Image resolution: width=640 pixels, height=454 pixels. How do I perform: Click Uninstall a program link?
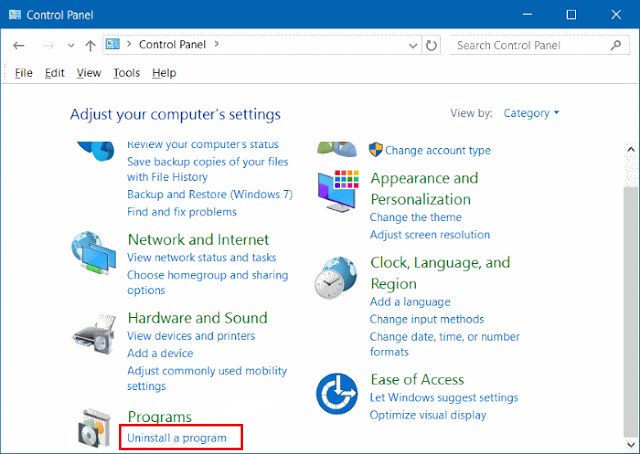pyautogui.click(x=177, y=438)
